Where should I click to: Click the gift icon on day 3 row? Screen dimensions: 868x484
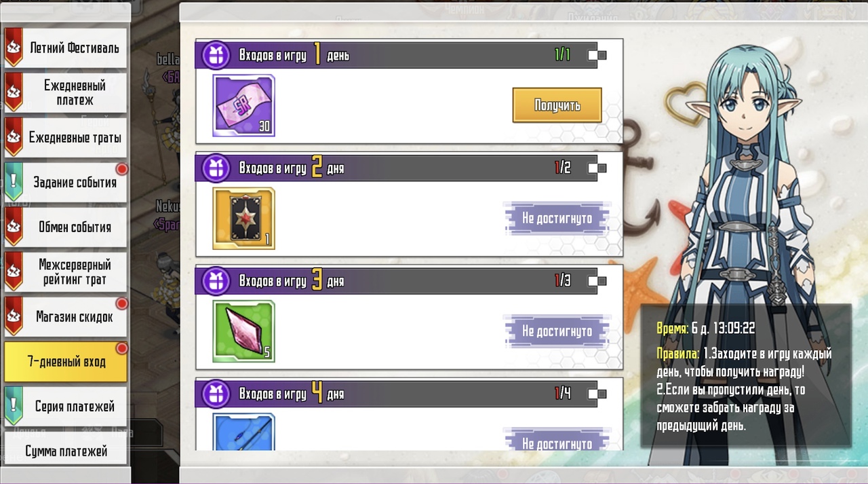coord(216,280)
